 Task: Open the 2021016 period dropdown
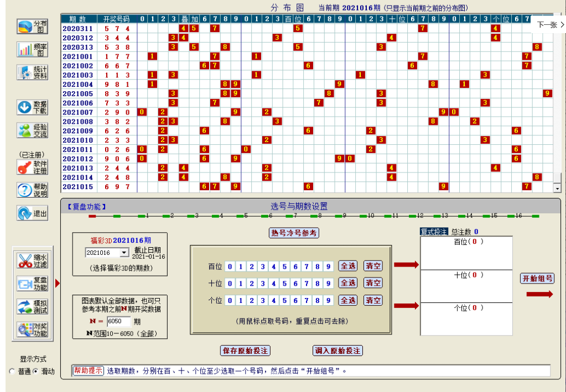pos(124,253)
